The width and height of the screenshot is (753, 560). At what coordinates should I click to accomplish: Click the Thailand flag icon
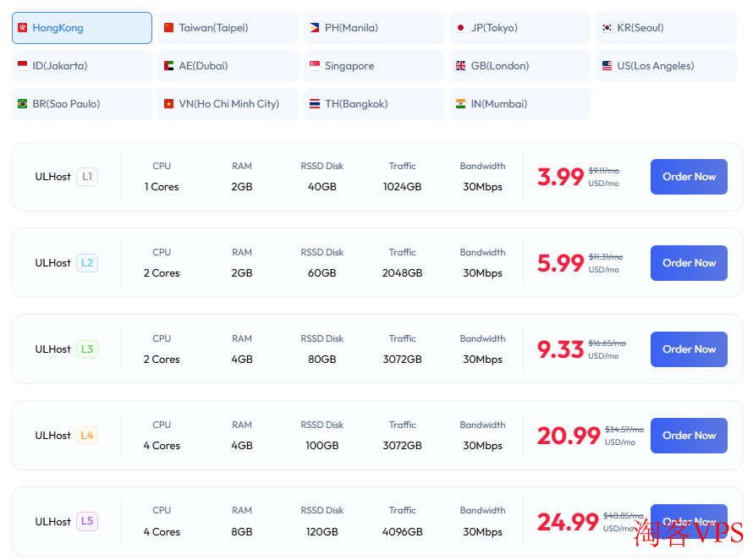point(315,104)
